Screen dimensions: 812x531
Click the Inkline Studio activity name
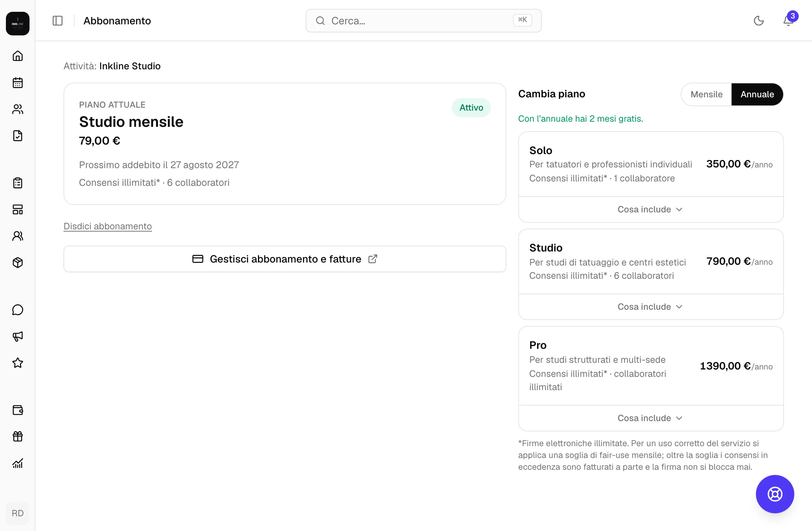point(130,66)
